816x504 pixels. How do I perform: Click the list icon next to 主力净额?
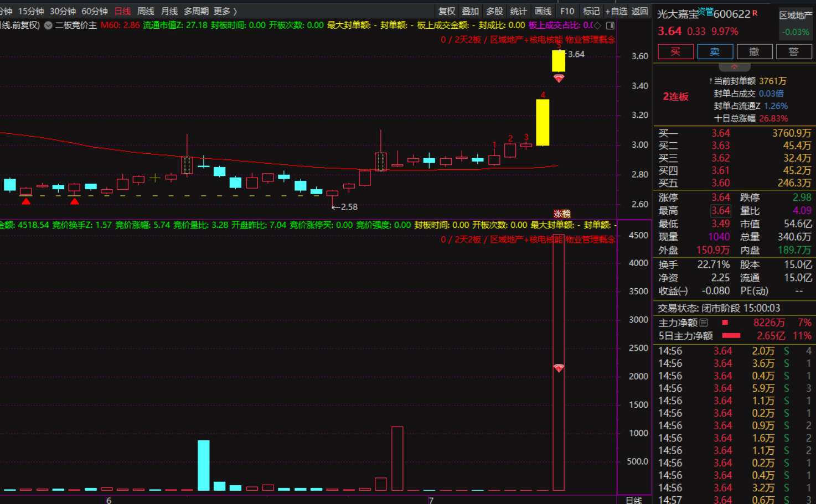coord(704,323)
